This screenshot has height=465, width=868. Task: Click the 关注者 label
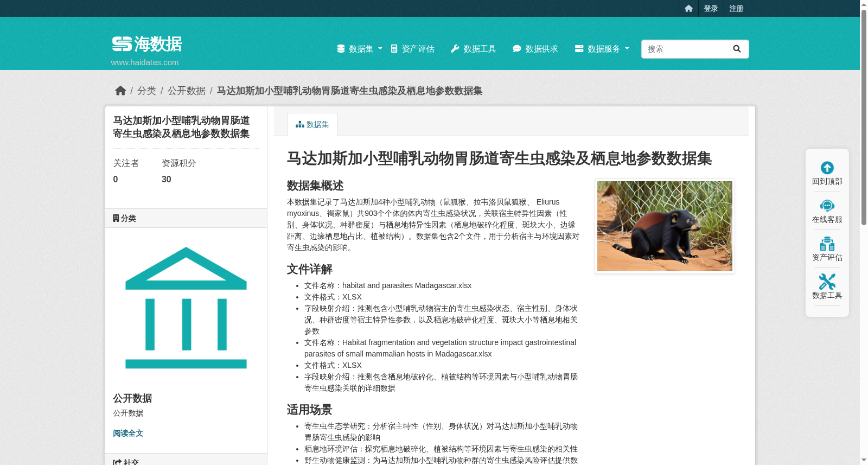pyautogui.click(x=126, y=163)
